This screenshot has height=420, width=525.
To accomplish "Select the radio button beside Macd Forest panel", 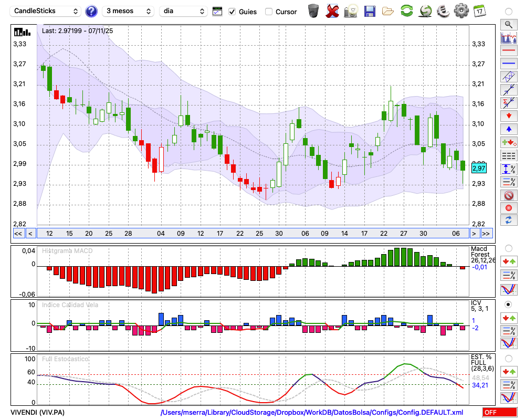I will [x=508, y=248].
